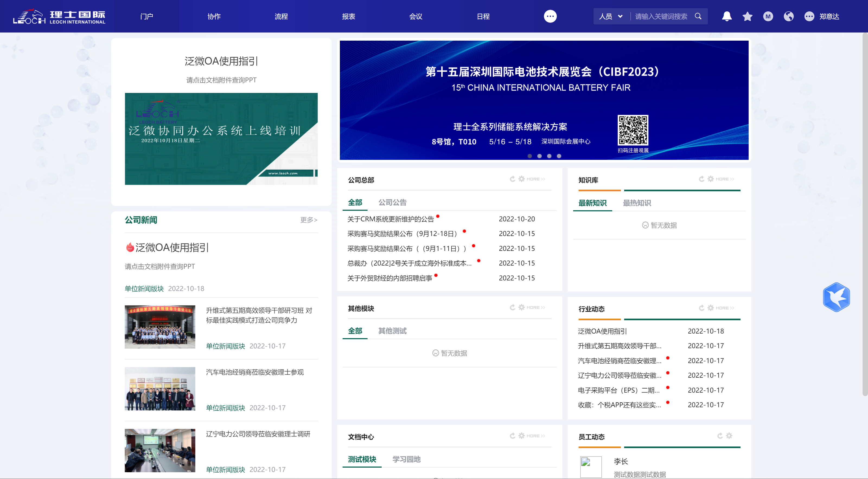Viewport: 868px width, 479px height.
Task: Open settings gear of 知识库 panel
Action: (710, 179)
